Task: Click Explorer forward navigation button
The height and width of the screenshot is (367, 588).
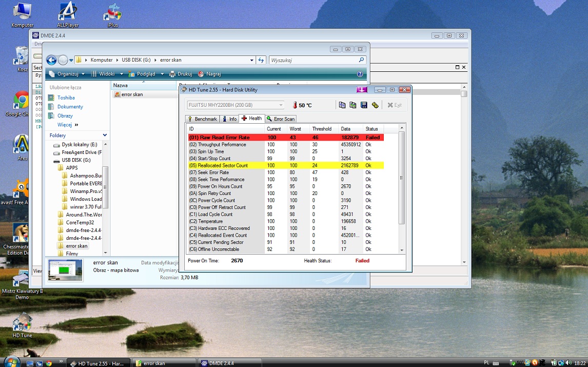Action: pyautogui.click(x=63, y=60)
